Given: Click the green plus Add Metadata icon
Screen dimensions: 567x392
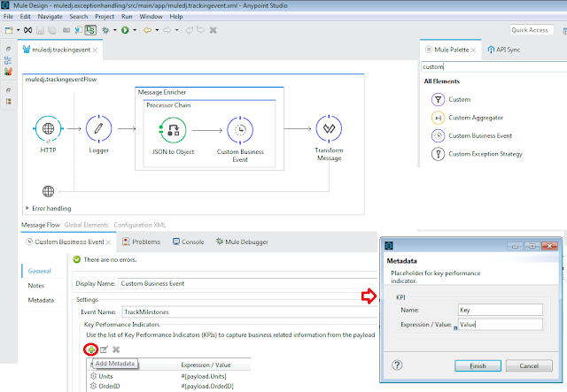Looking at the screenshot, I should point(91,350).
